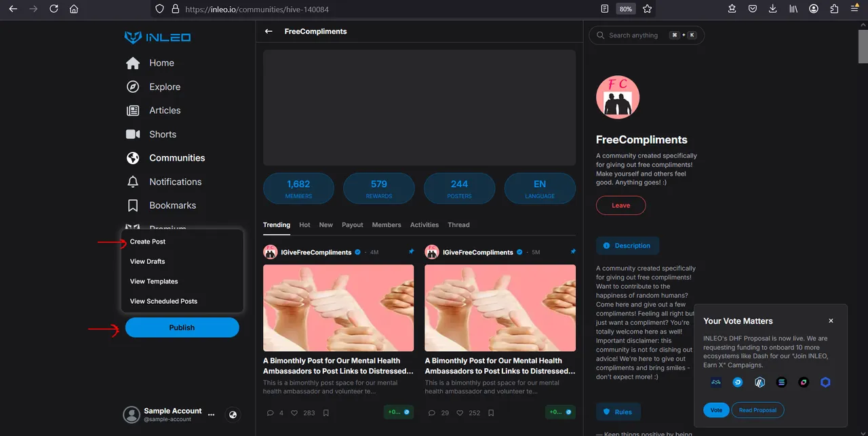
Task: Click the green reward badge on first post
Action: pyautogui.click(x=398, y=412)
